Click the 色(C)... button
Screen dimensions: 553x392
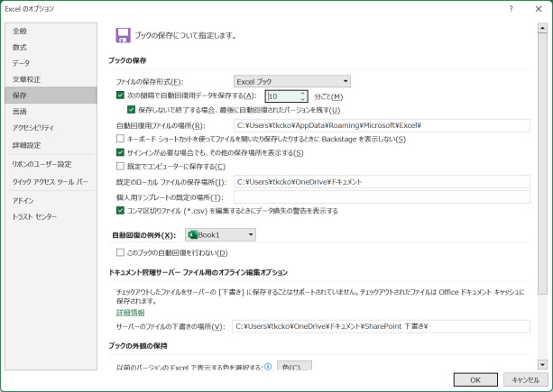point(294,366)
